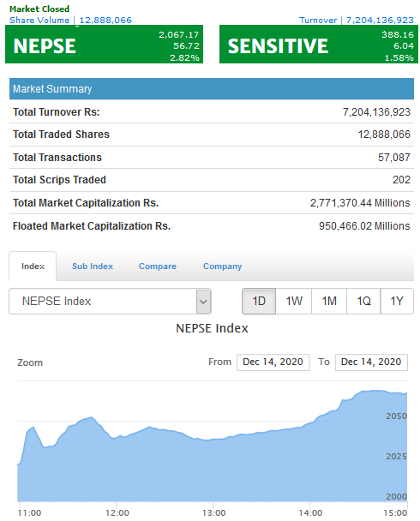Click the 2025 axis label on chart
The height and width of the screenshot is (521, 420).
click(396, 456)
